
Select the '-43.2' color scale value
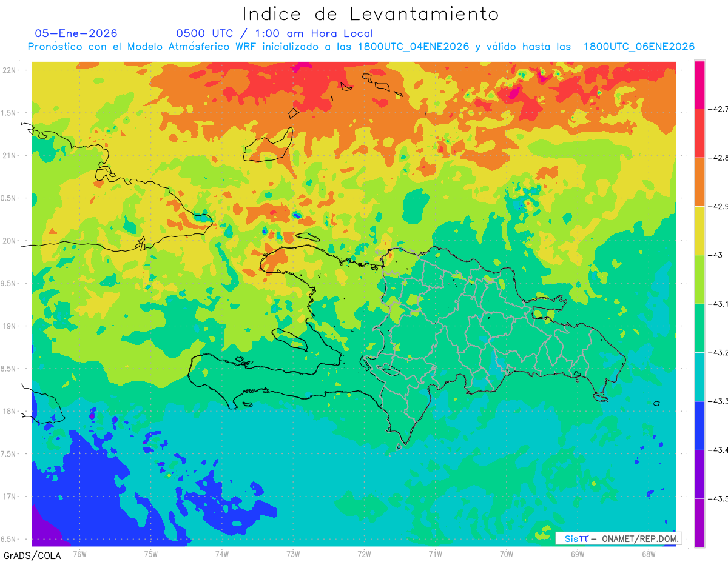pyautogui.click(x=718, y=353)
